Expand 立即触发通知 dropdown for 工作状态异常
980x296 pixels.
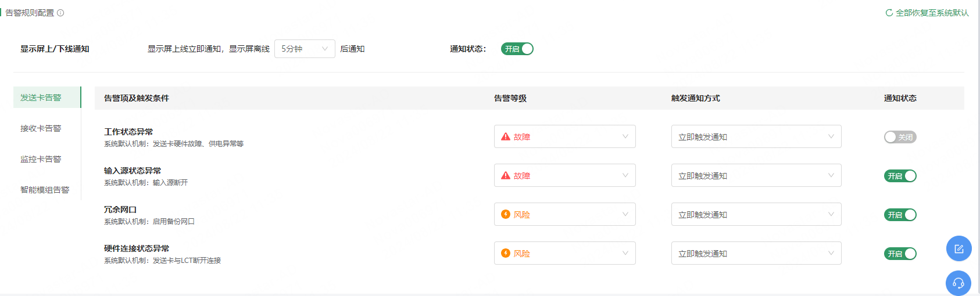click(756, 136)
